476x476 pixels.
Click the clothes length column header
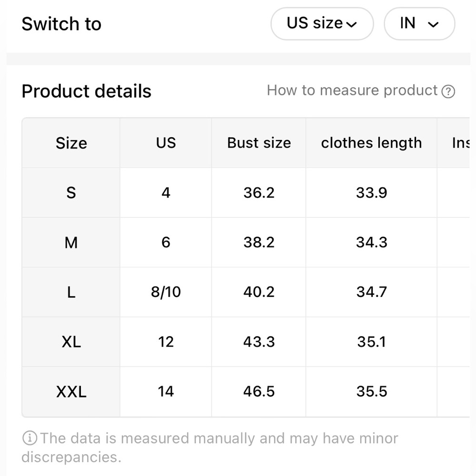coord(371,143)
